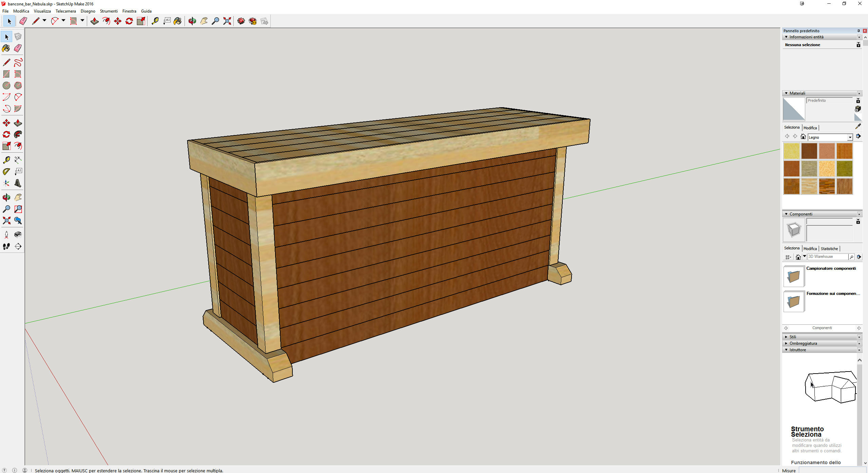The image size is (868, 473).
Task: Pick the material eyedropper sample tool
Action: 858,127
